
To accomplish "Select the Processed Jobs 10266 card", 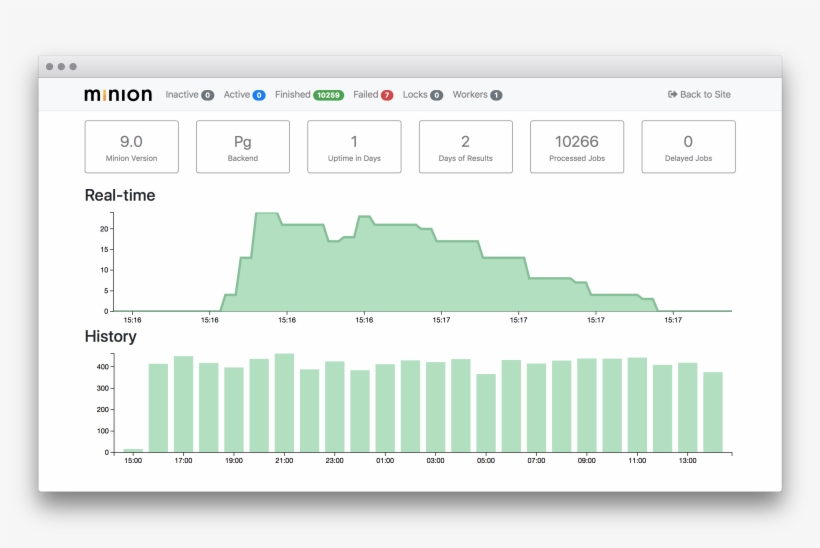I will click(576, 147).
